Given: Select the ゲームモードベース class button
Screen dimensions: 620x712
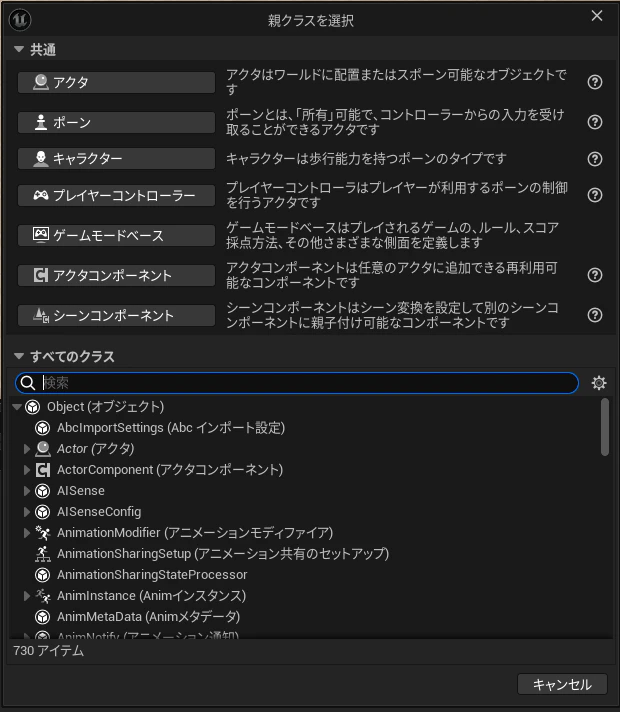Looking at the screenshot, I should (x=116, y=235).
